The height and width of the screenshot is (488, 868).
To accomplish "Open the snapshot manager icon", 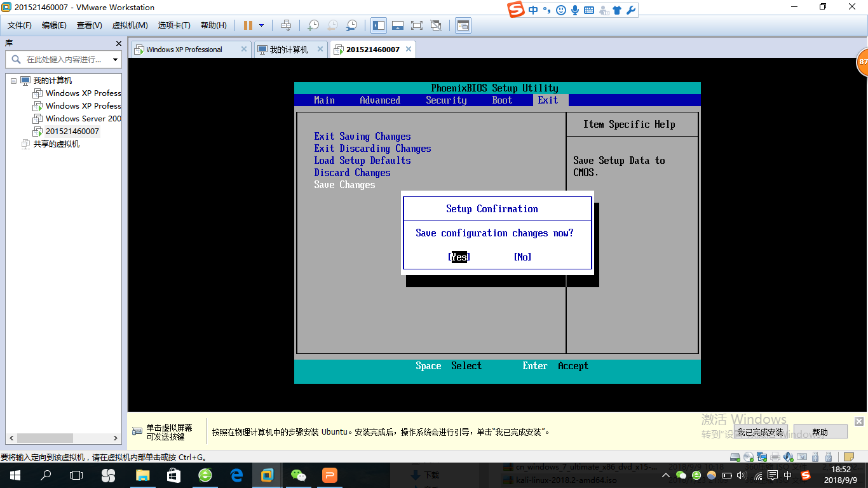I will pos(351,25).
